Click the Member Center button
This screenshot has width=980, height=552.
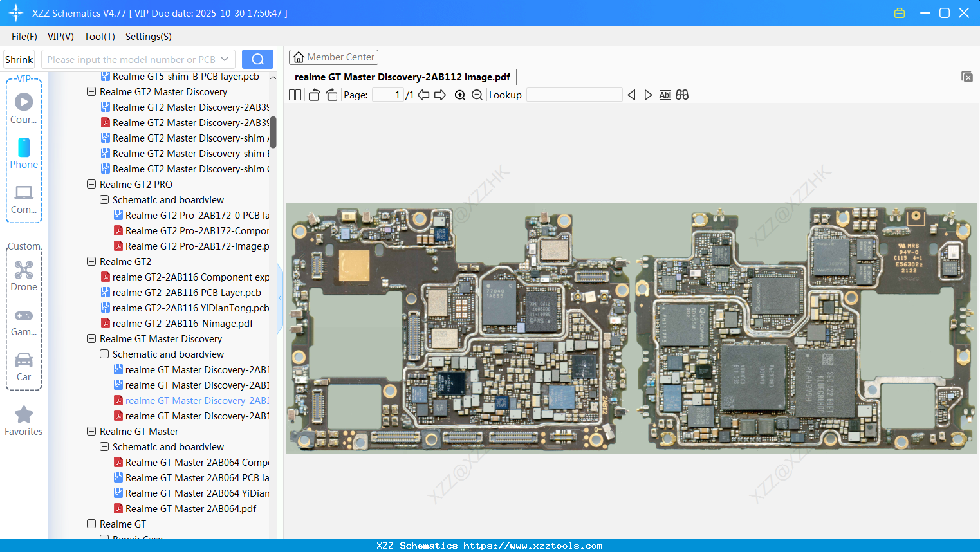[x=333, y=57]
